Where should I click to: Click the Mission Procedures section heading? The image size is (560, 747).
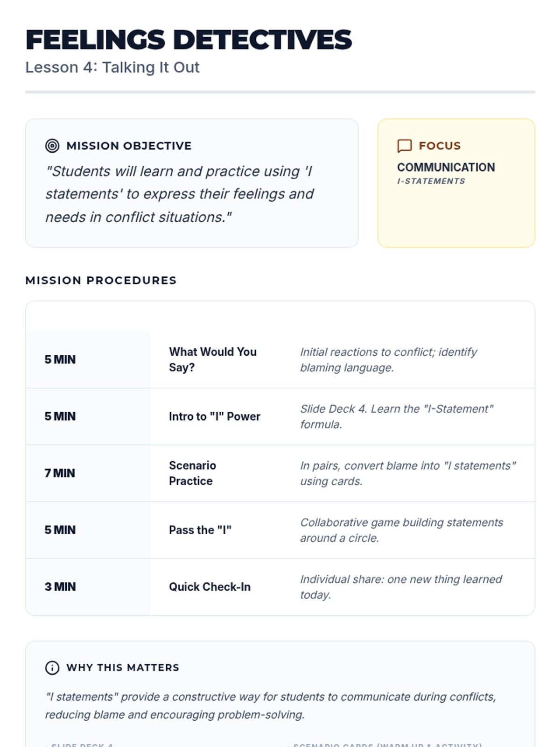101,280
